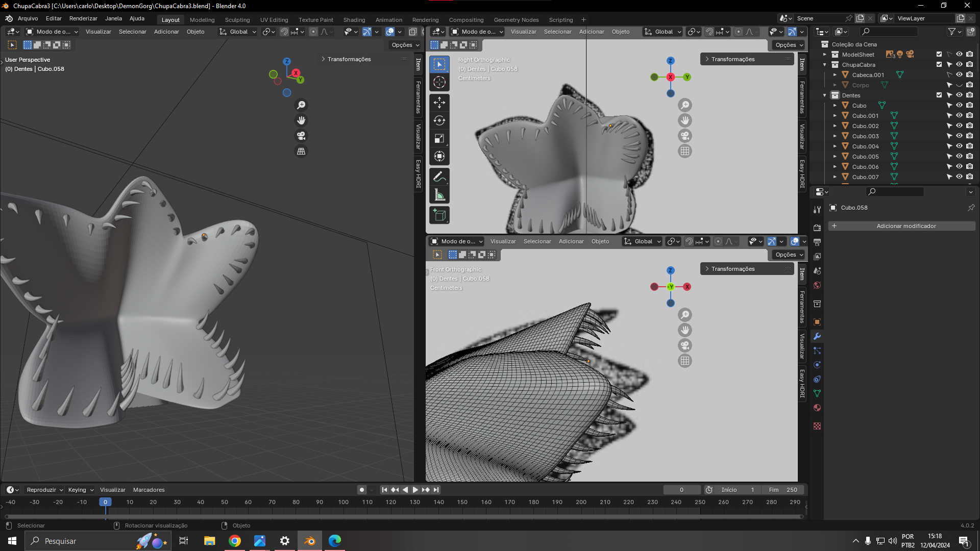Toggle camera view in perspective viewport
This screenshot has height=551, width=980.
301,136
